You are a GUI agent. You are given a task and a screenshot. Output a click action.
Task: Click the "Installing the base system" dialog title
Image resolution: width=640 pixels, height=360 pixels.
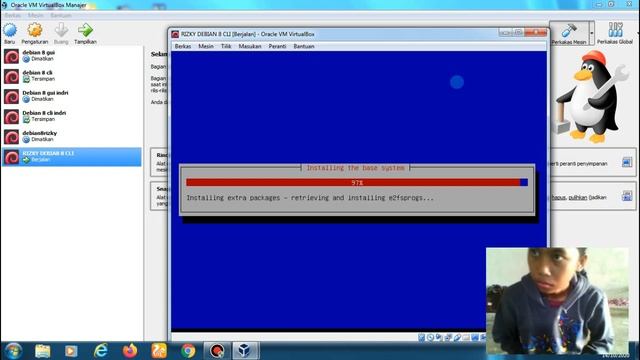pyautogui.click(x=356, y=168)
